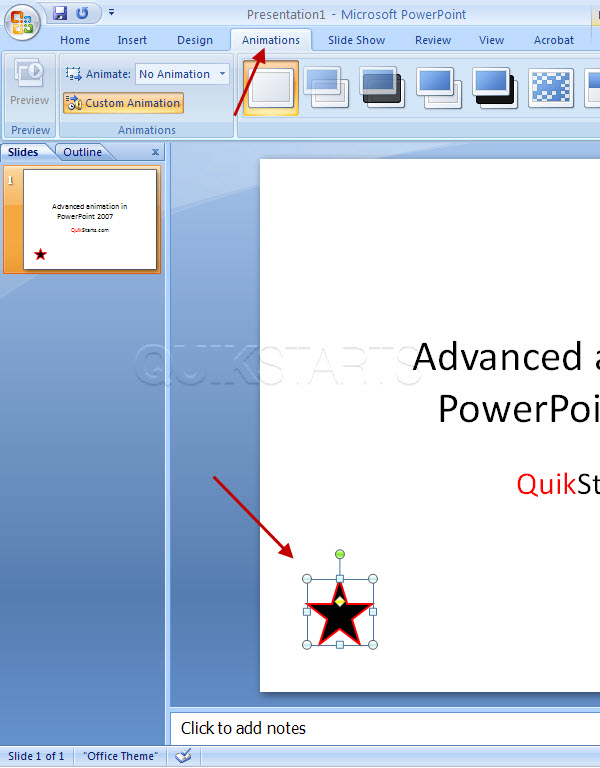Screen dimensions: 600x768
Task: Select slide 1 thumbnail
Action: [x=90, y=219]
